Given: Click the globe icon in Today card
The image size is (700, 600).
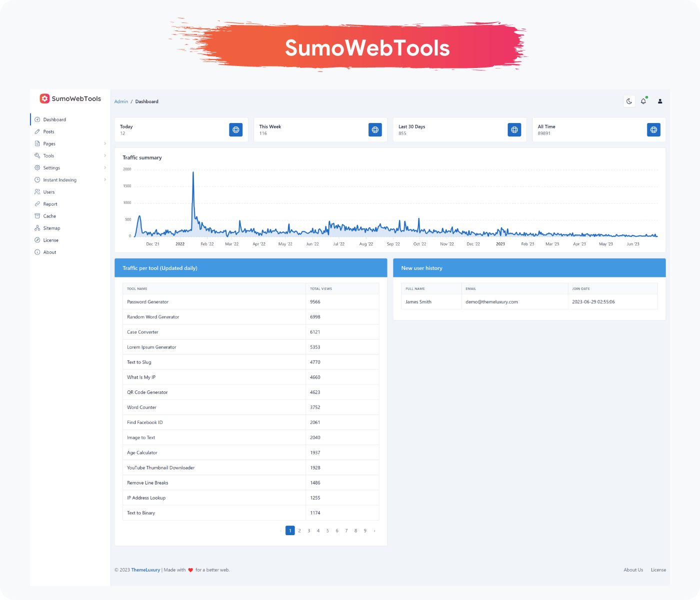Looking at the screenshot, I should pyautogui.click(x=236, y=130).
